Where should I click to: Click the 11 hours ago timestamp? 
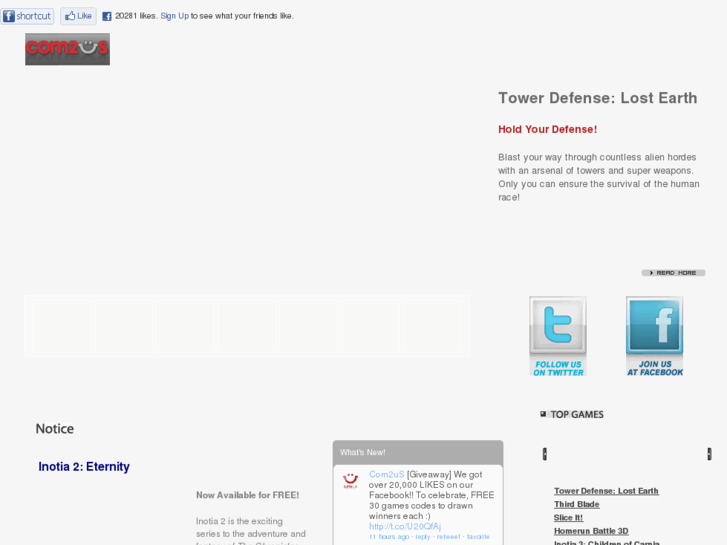point(389,537)
